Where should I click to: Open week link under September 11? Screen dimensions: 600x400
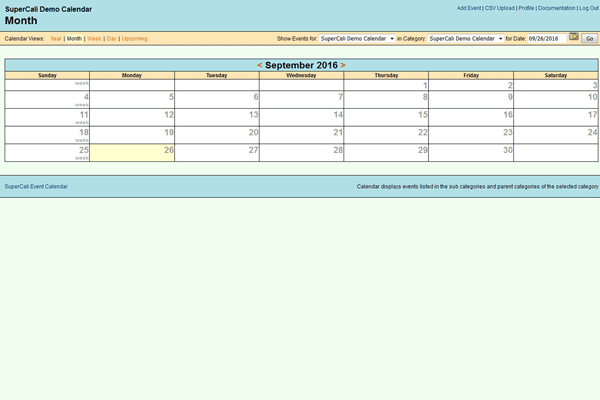[x=82, y=122]
